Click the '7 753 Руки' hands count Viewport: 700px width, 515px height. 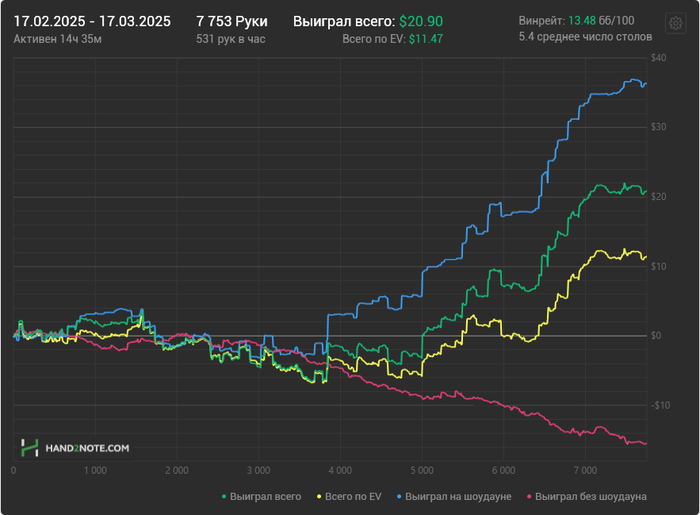232,21
